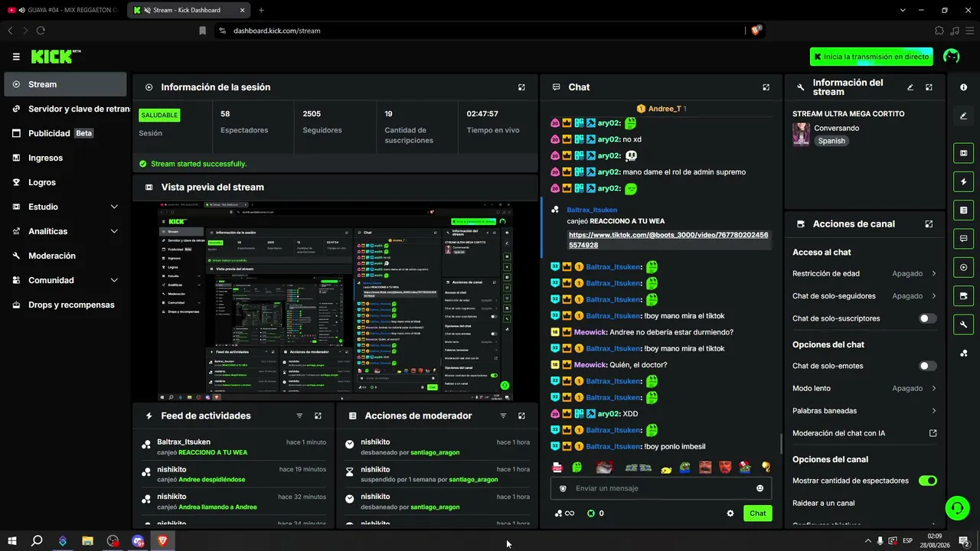Open the Brave Shields icon in address bar
The image size is (980, 551).
(756, 31)
